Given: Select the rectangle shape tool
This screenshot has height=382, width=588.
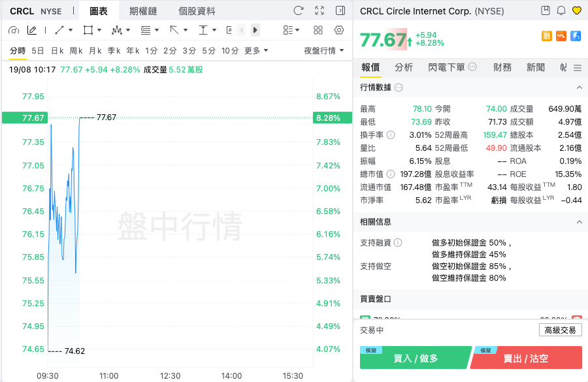Looking at the screenshot, I should click(88, 30).
